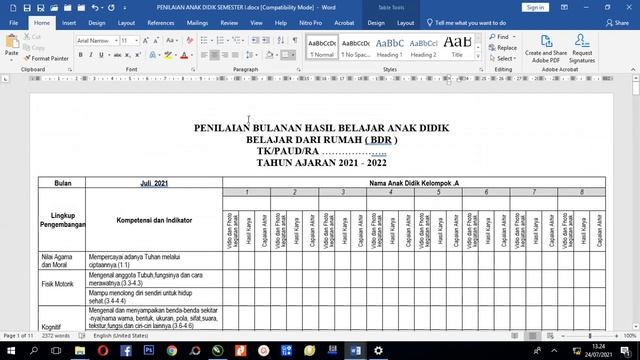Open Photoshop from taskbar
Viewport: 640px width, 360px height.
click(x=149, y=350)
